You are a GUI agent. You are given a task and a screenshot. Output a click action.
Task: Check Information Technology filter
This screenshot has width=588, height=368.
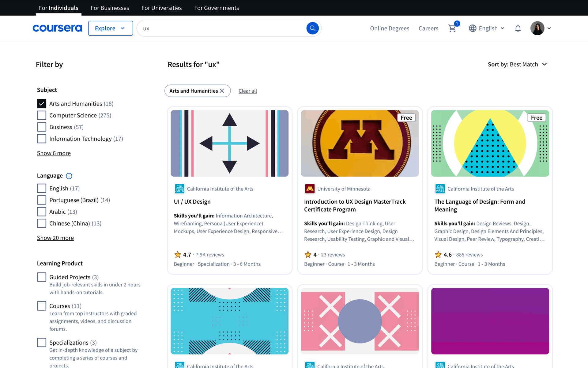42,139
